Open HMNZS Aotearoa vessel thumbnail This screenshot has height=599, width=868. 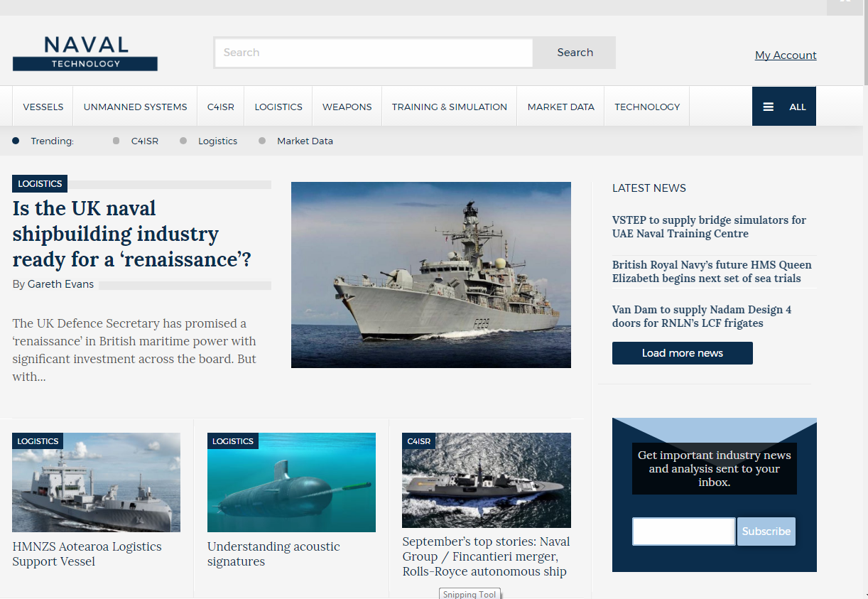pos(96,482)
